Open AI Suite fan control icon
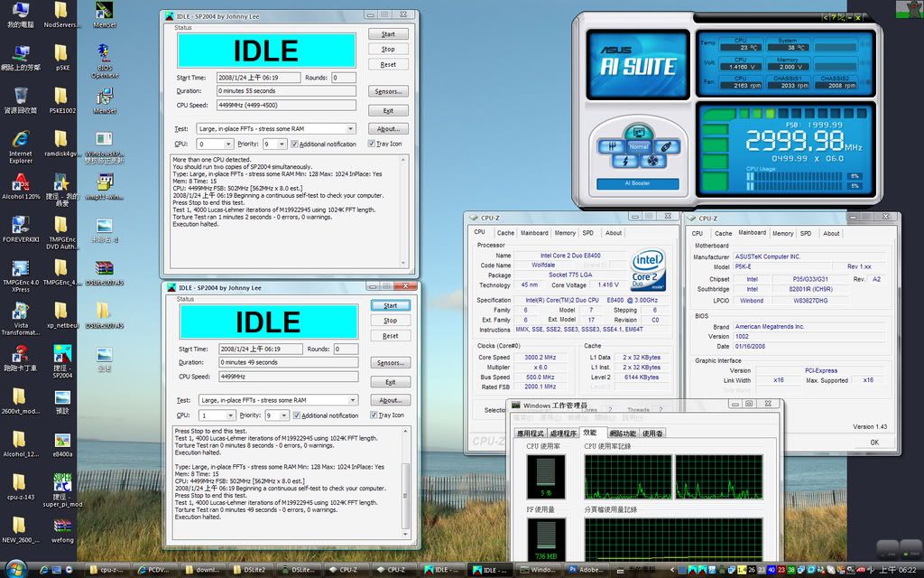Screen dimensions: 924x578 tap(651, 161)
